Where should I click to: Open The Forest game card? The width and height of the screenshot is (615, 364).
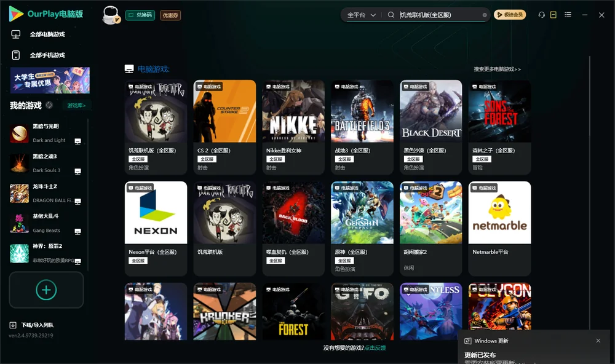tap(293, 312)
